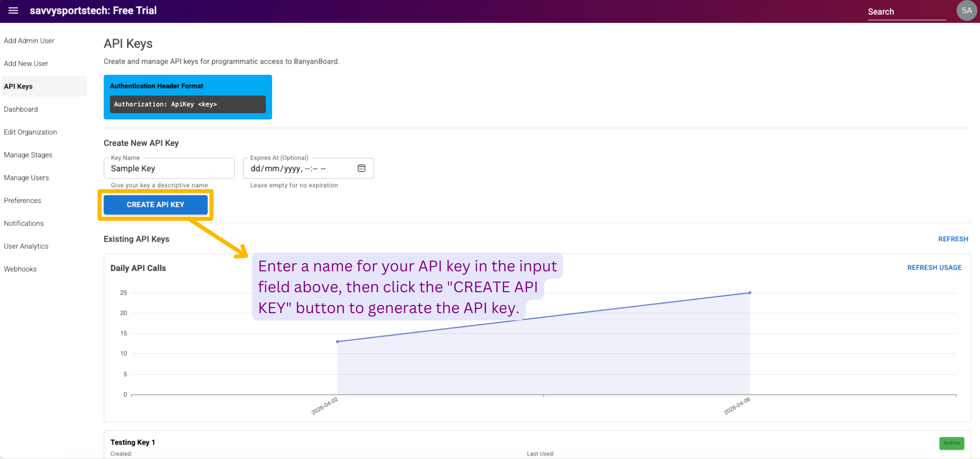Click REFRESH for existing API keys
Screen dimensions: 980x459
(x=952, y=239)
